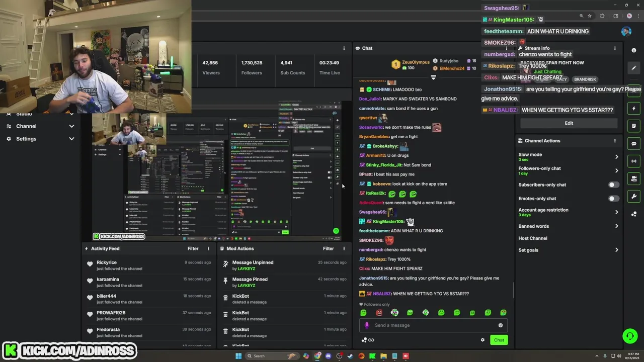The width and height of the screenshot is (644, 362).
Task: Click the Message Unpinned icon in Mod Actions
Action: click(225, 263)
